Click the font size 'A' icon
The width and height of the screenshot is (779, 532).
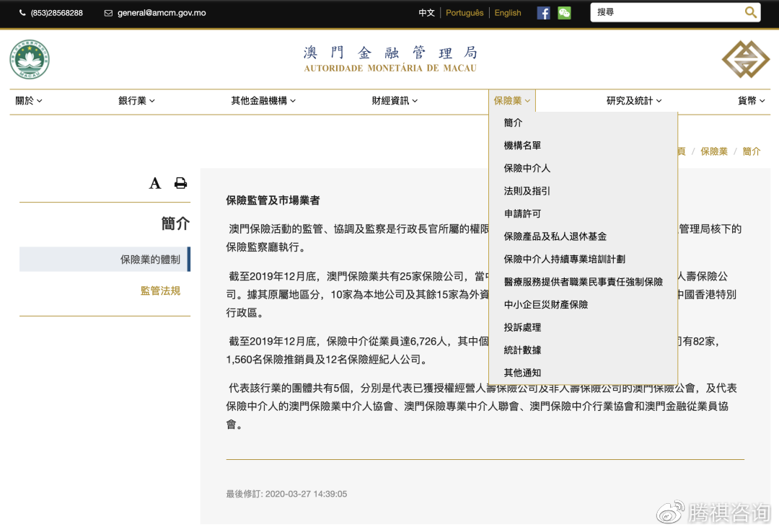click(154, 183)
